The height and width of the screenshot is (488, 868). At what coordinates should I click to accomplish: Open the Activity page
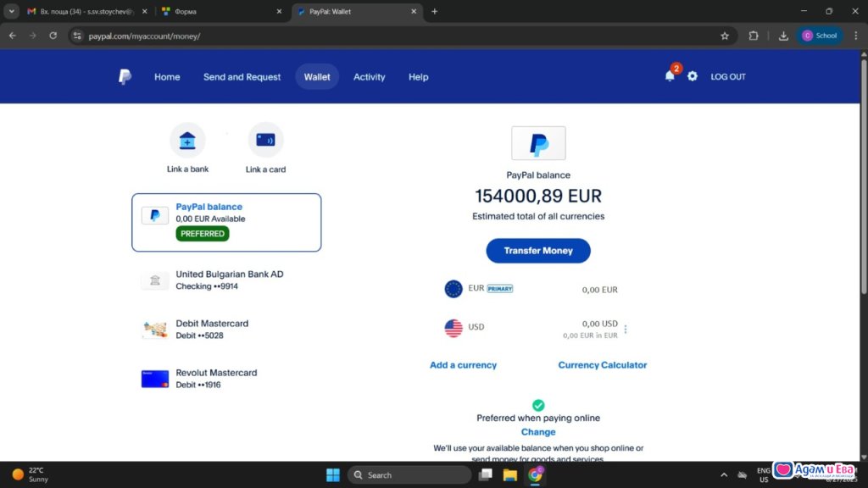[370, 77]
